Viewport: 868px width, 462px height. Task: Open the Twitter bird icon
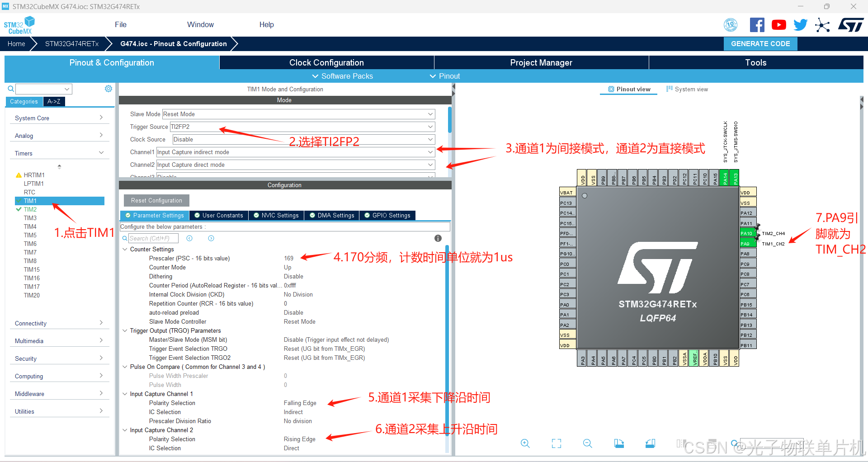(800, 25)
